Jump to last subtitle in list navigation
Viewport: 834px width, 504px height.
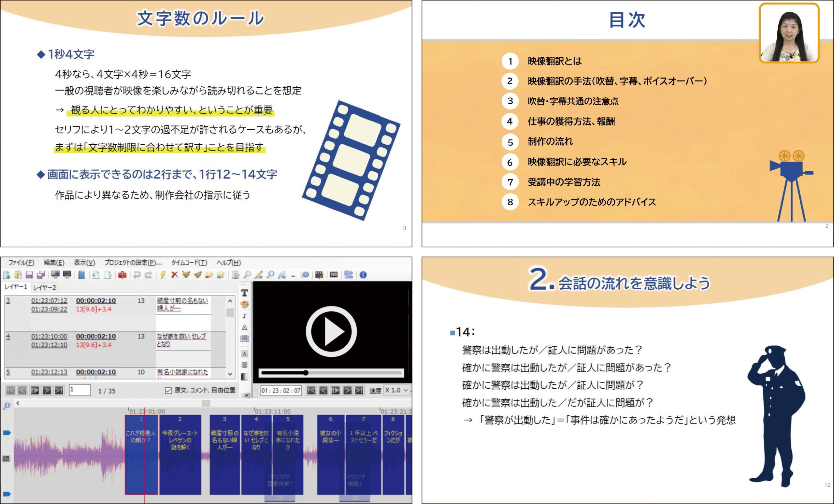pyautogui.click(x=59, y=390)
